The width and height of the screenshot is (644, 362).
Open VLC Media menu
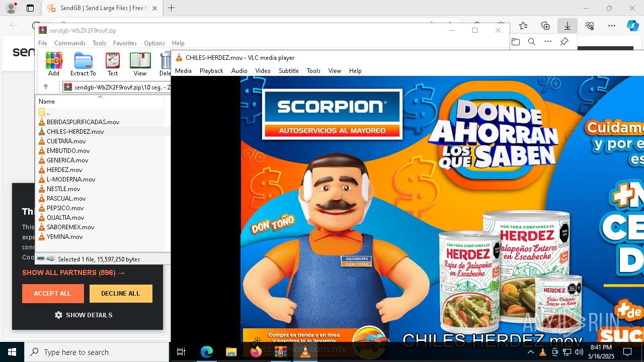click(x=183, y=71)
